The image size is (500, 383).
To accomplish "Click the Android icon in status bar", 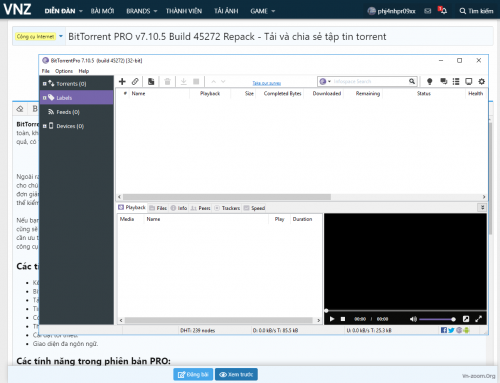I will (466, 330).
